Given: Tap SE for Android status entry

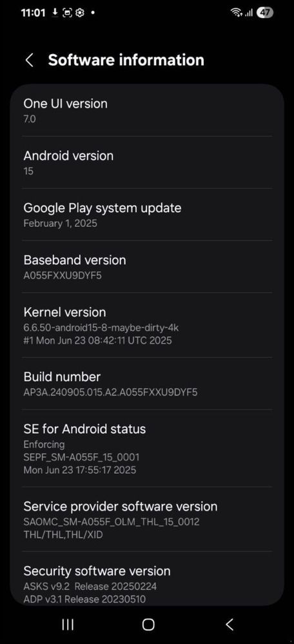Looking at the screenshot, I should tap(147, 449).
